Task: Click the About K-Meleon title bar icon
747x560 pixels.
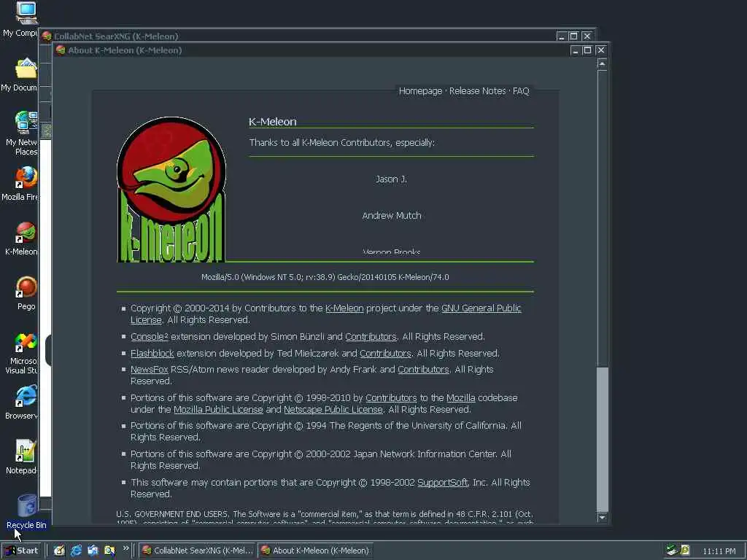Action: (61, 50)
